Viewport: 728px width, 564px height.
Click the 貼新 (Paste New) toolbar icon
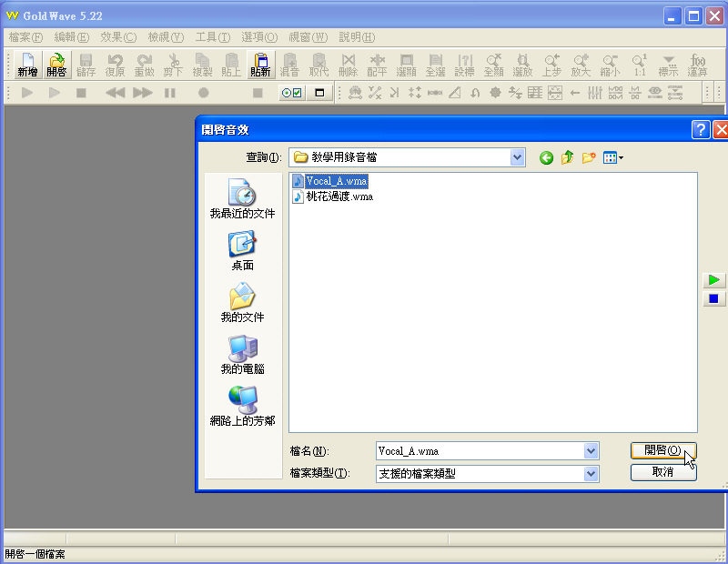click(260, 65)
